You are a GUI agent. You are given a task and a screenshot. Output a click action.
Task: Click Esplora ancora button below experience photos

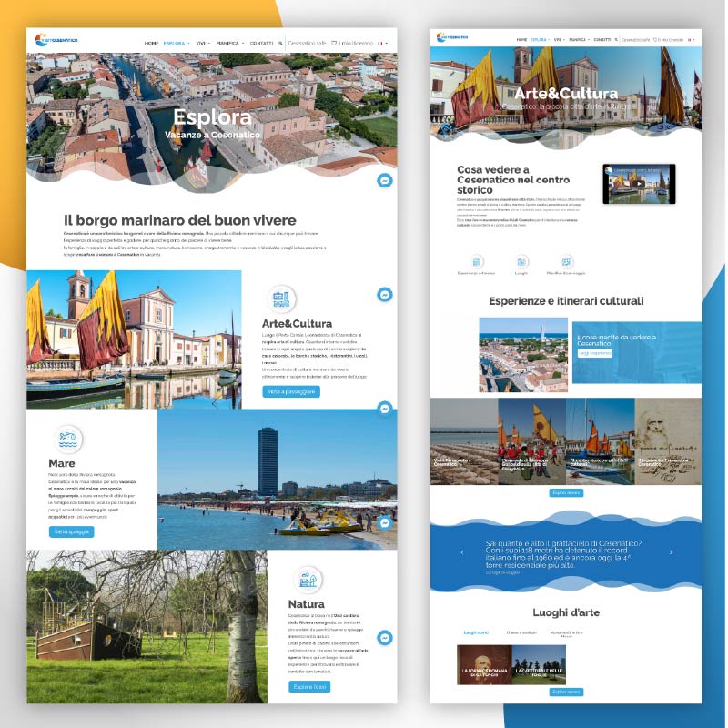566,492
